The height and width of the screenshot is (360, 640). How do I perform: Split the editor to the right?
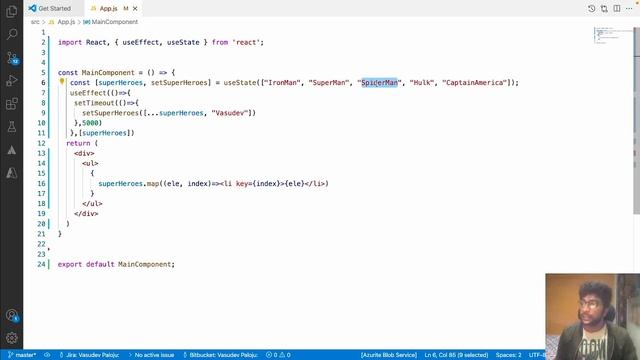(617, 8)
